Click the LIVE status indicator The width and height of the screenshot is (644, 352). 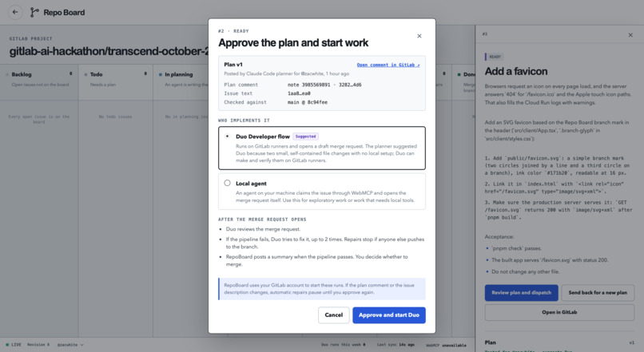[14, 345]
